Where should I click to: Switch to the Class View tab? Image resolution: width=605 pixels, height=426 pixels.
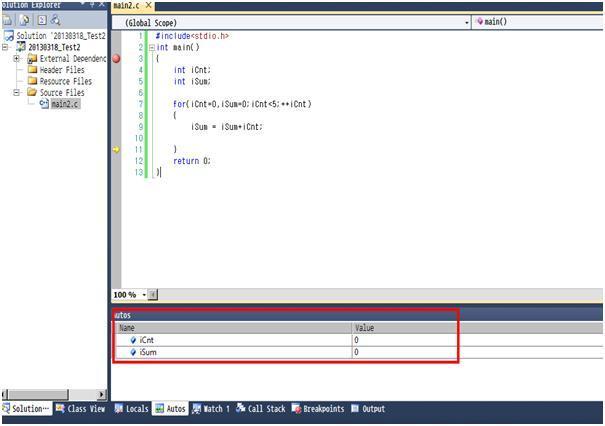tap(81, 409)
